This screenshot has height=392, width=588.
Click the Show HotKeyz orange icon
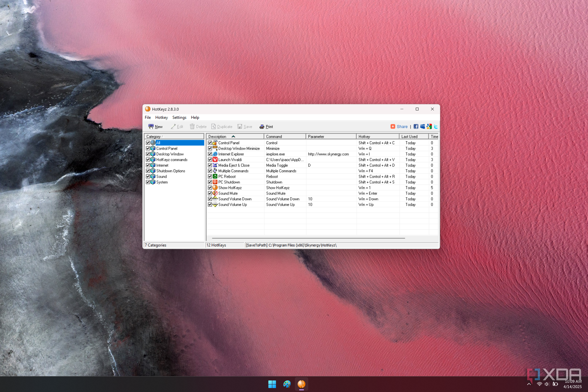(215, 188)
